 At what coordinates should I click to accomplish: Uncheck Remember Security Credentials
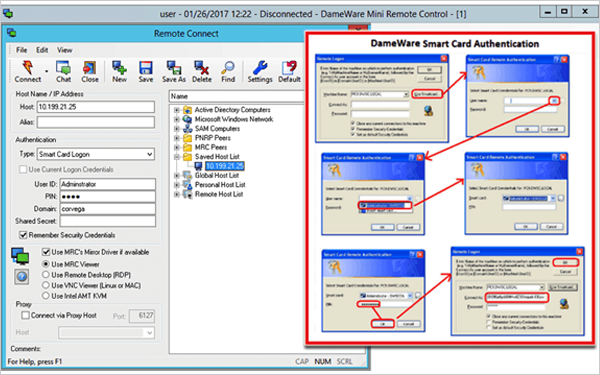[23, 235]
